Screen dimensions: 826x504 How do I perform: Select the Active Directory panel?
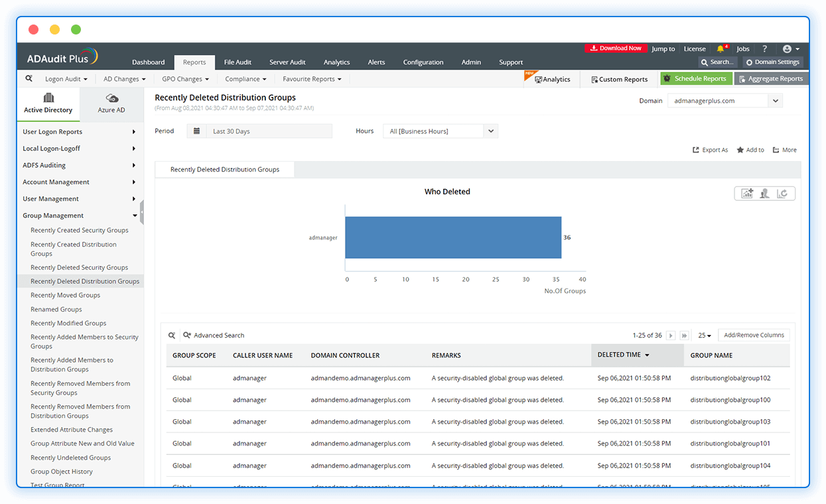click(x=48, y=104)
